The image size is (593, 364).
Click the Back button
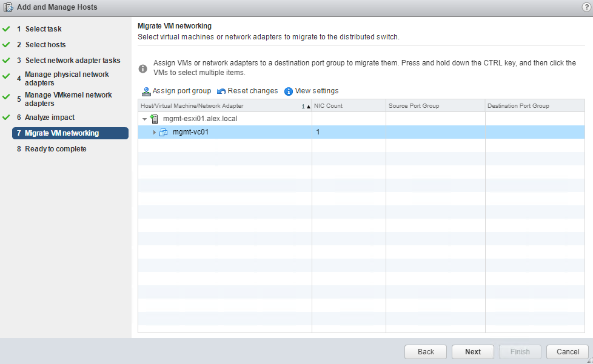tap(426, 351)
